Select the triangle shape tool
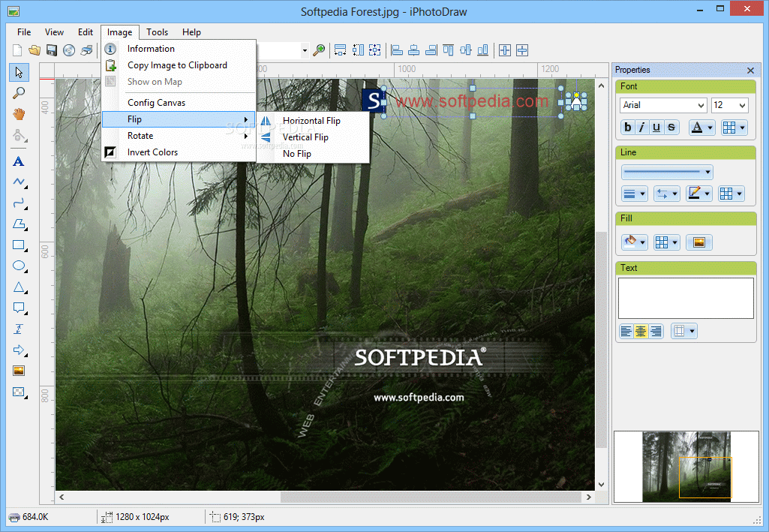769x532 pixels. (x=19, y=287)
